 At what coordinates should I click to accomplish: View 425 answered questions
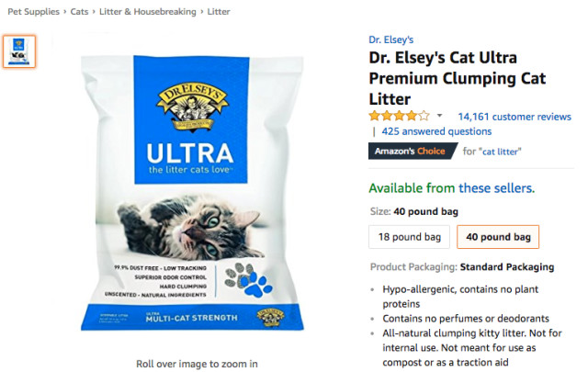(x=436, y=131)
